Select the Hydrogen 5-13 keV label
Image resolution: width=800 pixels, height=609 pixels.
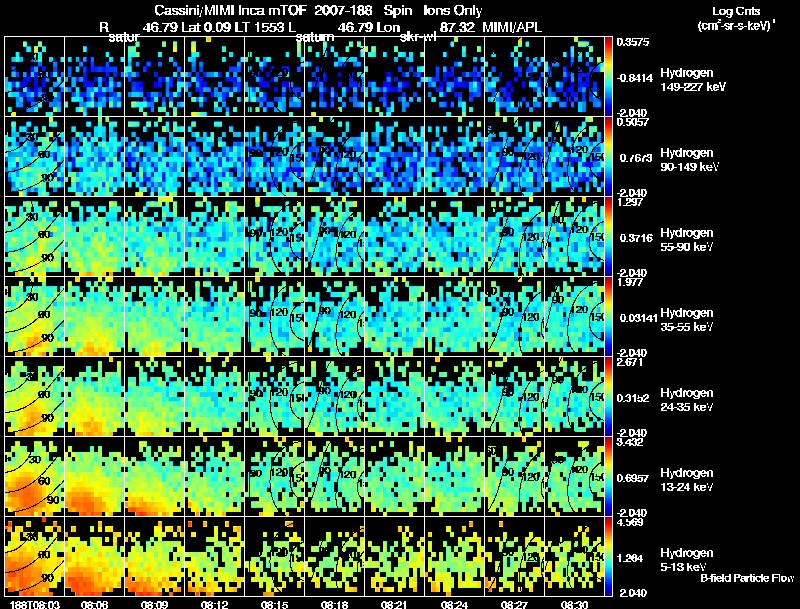point(687,560)
